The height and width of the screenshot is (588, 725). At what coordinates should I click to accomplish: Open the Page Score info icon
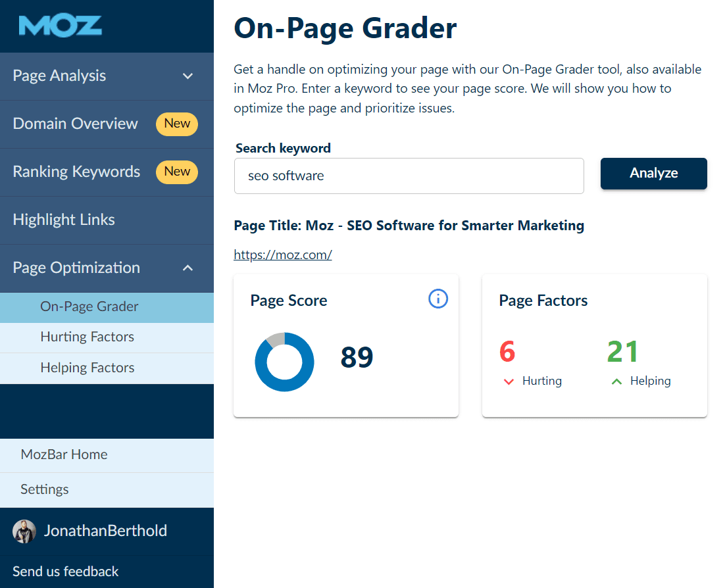pos(438,299)
